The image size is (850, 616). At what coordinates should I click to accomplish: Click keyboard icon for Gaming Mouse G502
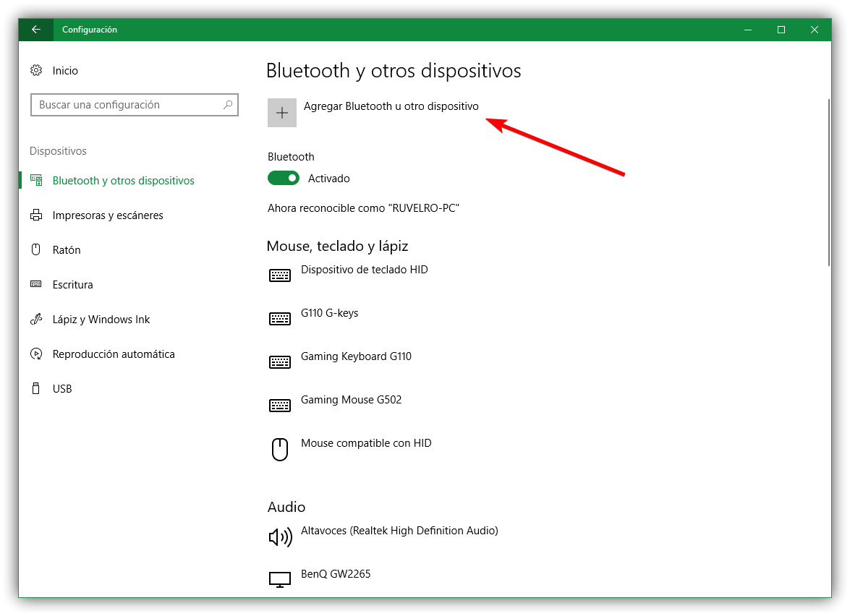280,406
